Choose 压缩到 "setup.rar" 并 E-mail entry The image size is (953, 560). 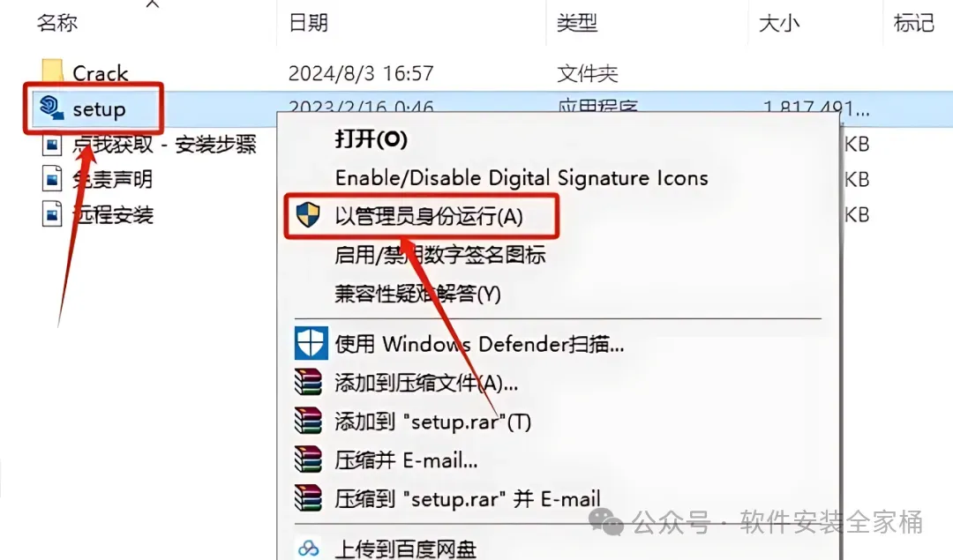(467, 498)
